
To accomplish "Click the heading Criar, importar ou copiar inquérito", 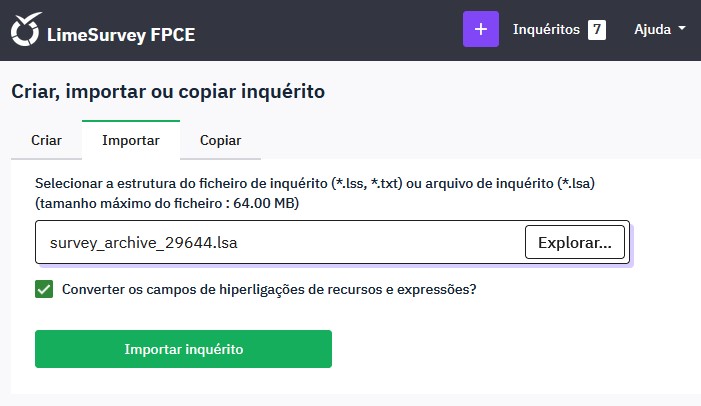I will pos(168,91).
